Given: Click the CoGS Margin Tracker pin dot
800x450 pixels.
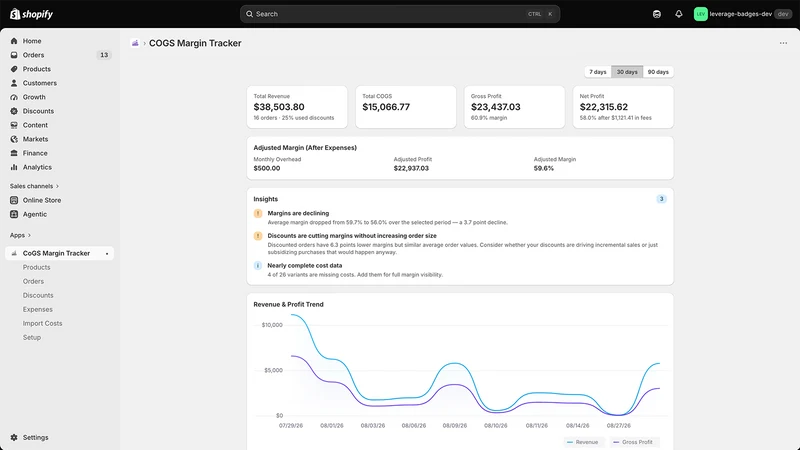Looking at the screenshot, I should pyautogui.click(x=107, y=254).
